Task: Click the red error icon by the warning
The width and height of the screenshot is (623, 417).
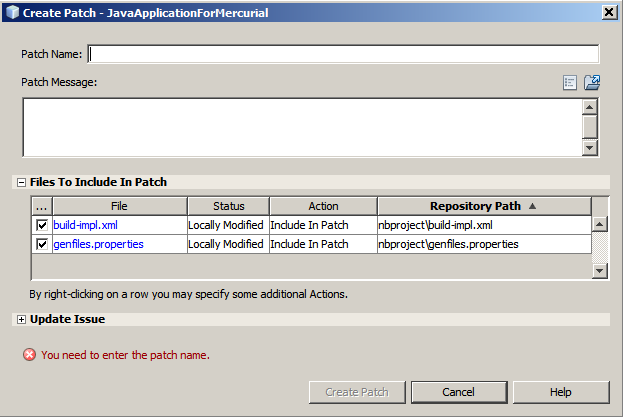Action: 29,355
